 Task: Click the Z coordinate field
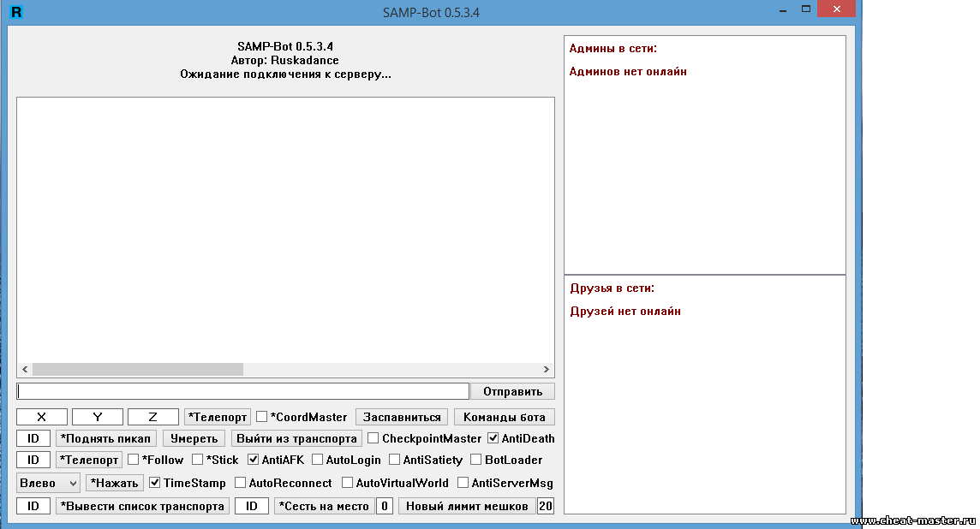(x=153, y=417)
